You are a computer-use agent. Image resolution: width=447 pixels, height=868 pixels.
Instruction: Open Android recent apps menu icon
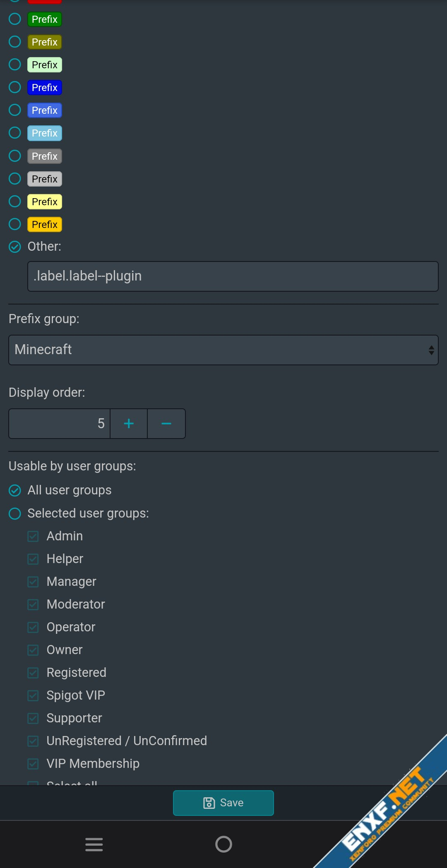[x=94, y=844]
